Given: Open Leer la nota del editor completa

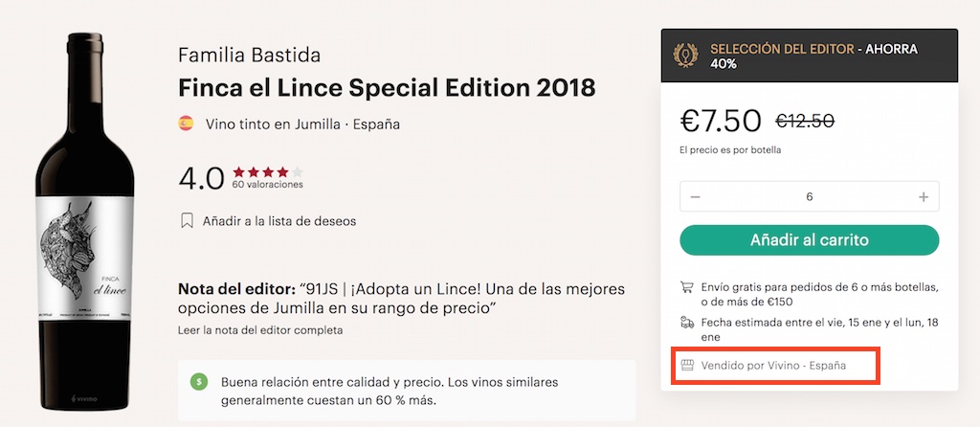Looking at the screenshot, I should [260, 330].
